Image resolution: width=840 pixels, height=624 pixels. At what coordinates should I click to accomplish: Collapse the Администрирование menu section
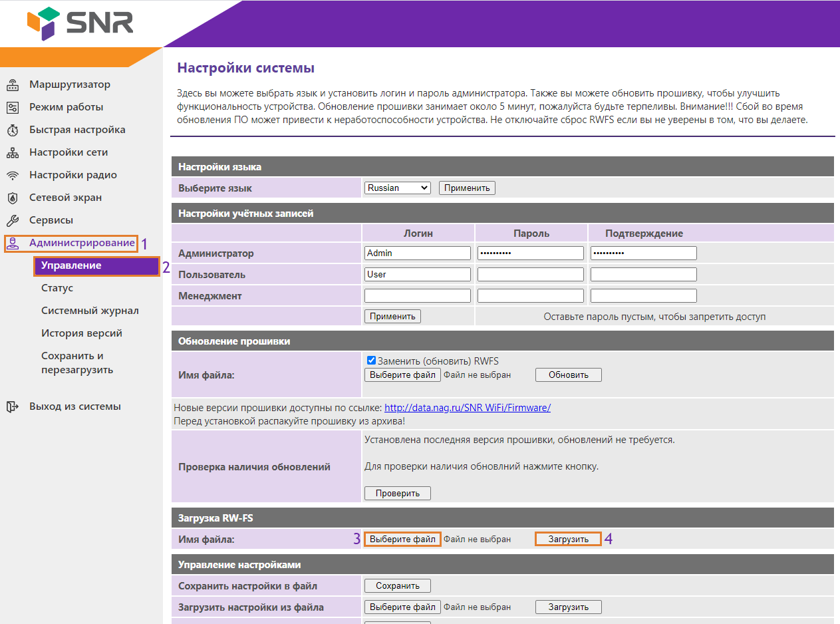(x=81, y=243)
